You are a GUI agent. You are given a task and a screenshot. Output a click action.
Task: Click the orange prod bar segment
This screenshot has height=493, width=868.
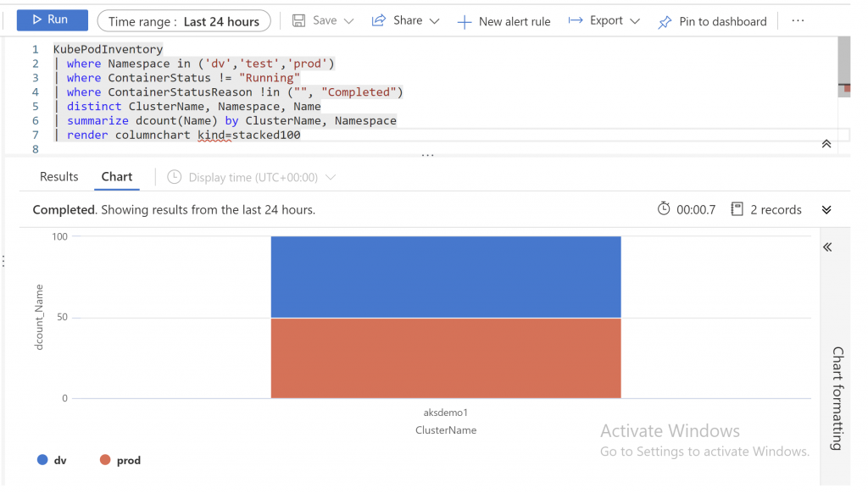tap(446, 357)
